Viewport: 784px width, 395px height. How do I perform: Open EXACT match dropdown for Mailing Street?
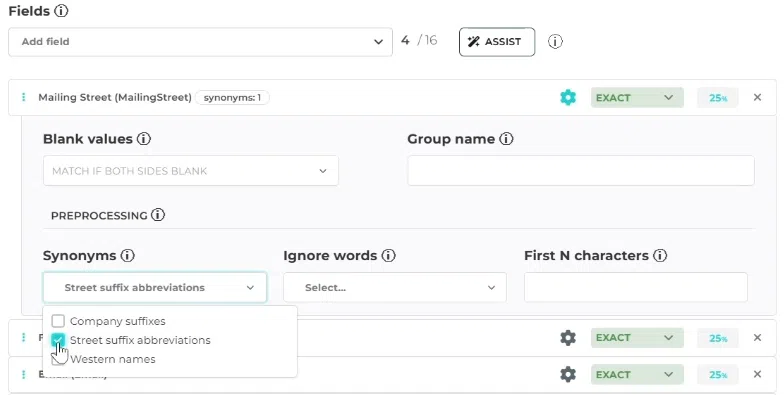click(x=637, y=98)
